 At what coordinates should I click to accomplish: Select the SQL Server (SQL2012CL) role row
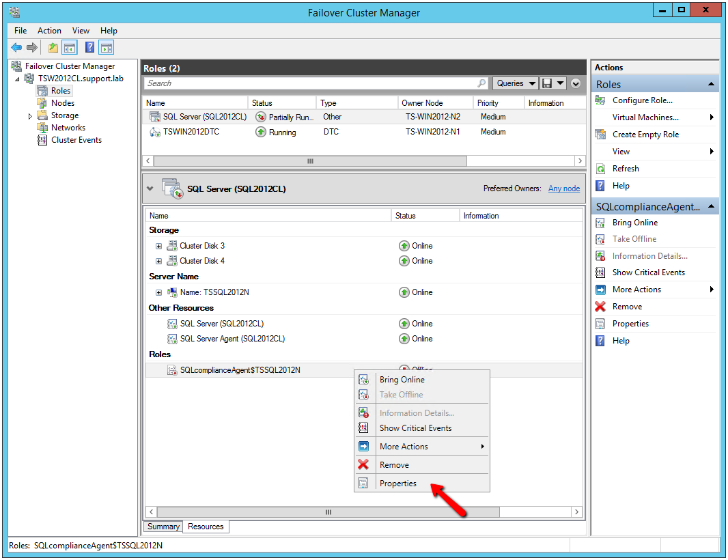pyautogui.click(x=364, y=117)
